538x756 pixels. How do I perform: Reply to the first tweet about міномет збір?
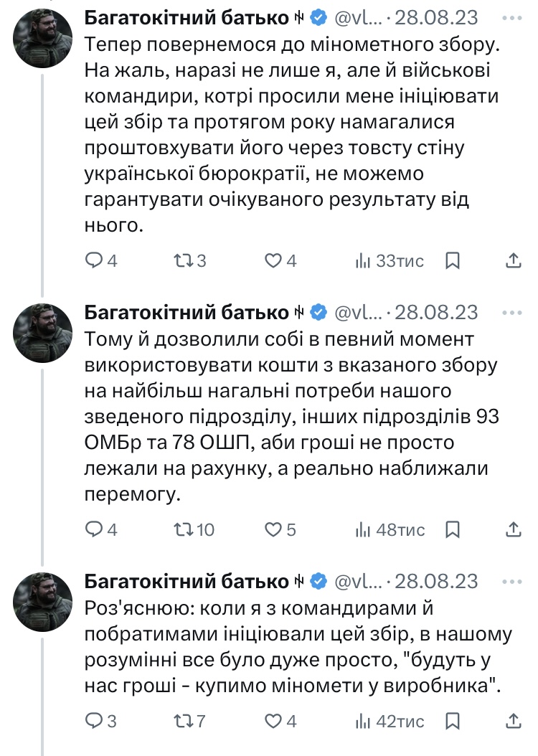pyautogui.click(x=95, y=261)
